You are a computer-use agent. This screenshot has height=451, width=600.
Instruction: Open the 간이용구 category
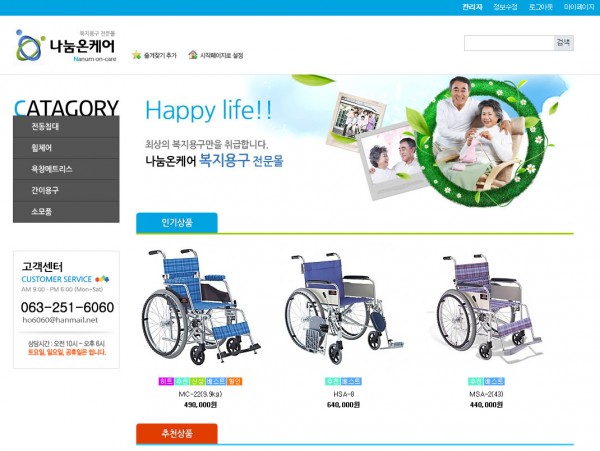[66, 190]
